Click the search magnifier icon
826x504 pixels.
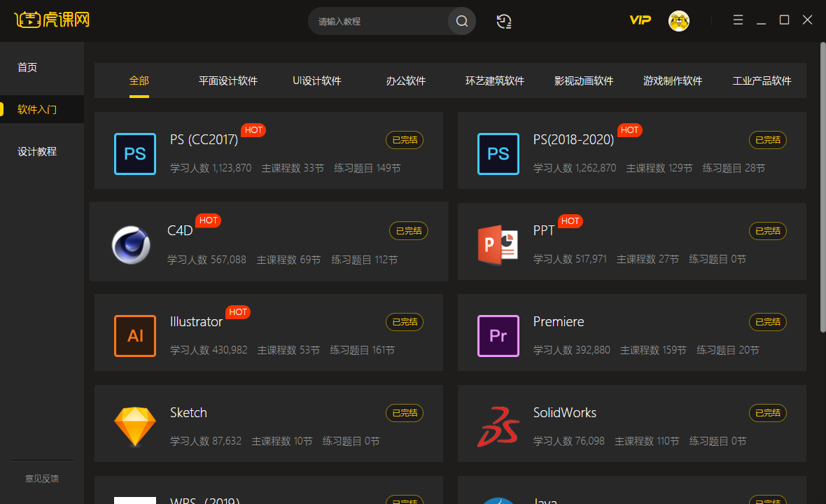461,21
